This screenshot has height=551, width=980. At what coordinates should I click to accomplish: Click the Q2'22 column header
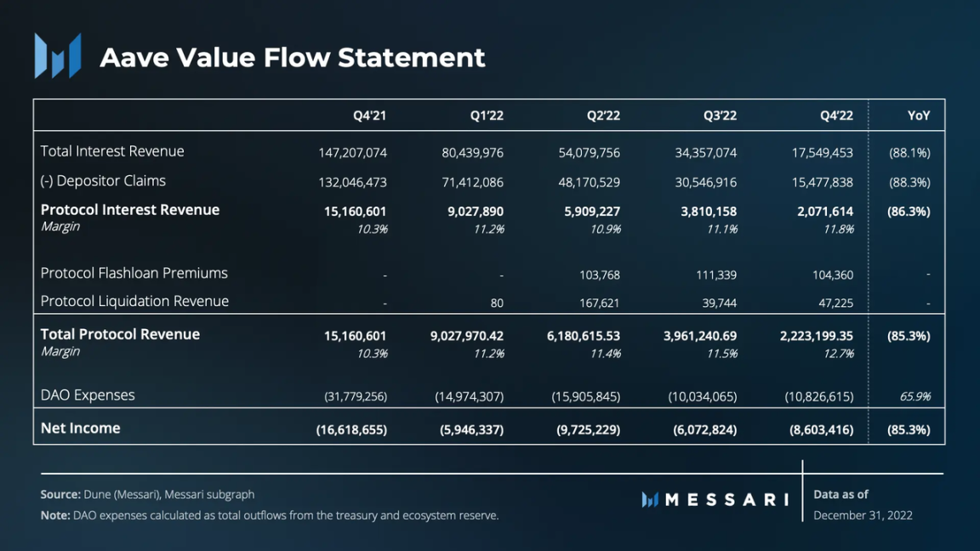click(x=603, y=116)
